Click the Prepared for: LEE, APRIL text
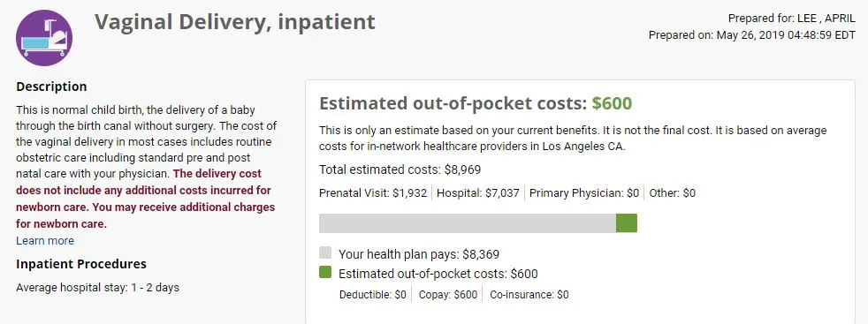Image resolution: width=868 pixels, height=324 pixels. point(792,19)
